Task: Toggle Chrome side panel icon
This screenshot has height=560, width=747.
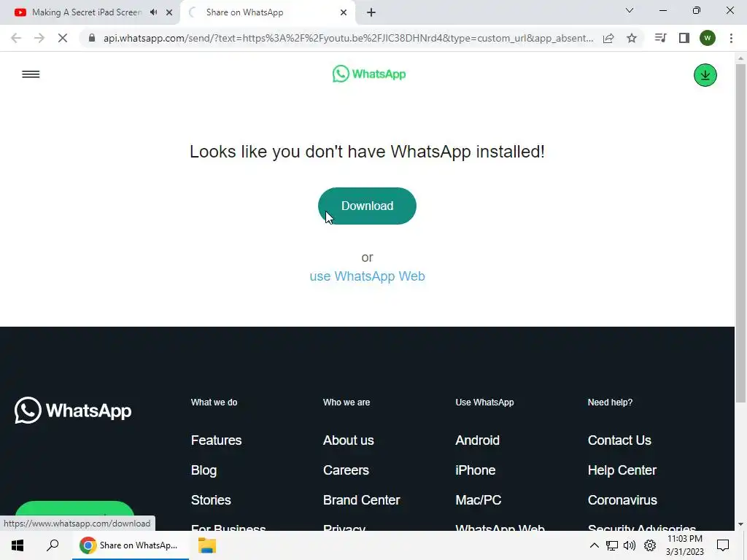Action: 684,38
